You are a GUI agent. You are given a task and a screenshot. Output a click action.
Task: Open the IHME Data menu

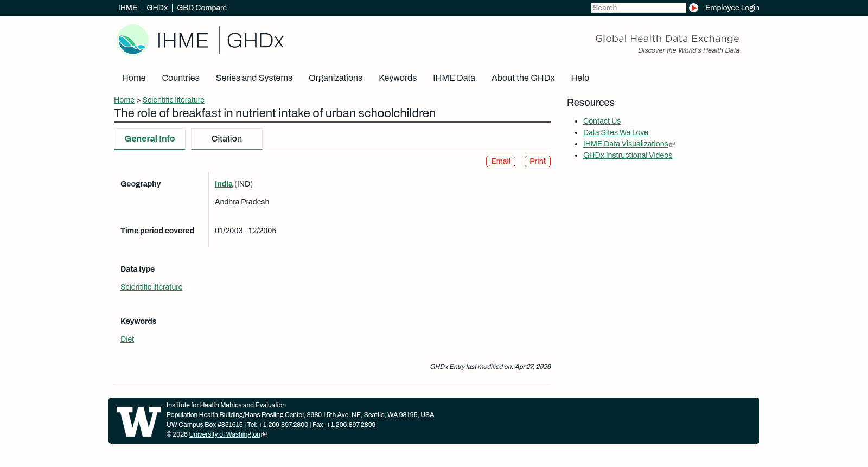(x=454, y=78)
